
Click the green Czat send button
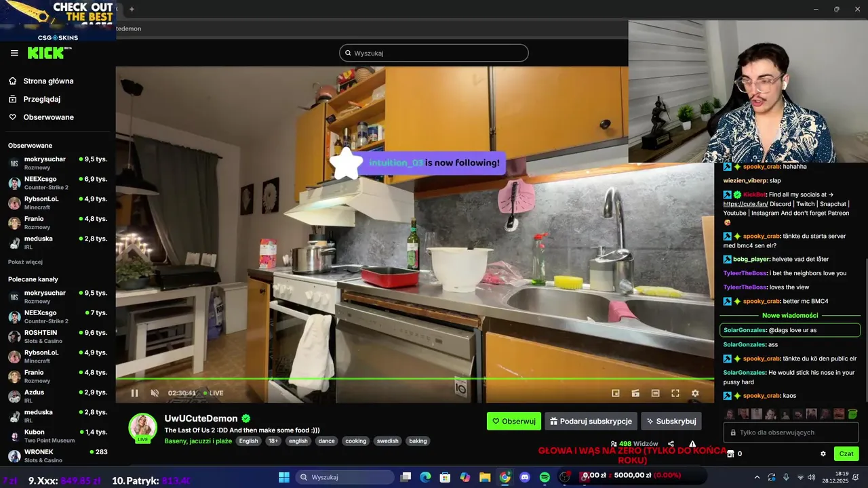click(x=846, y=453)
